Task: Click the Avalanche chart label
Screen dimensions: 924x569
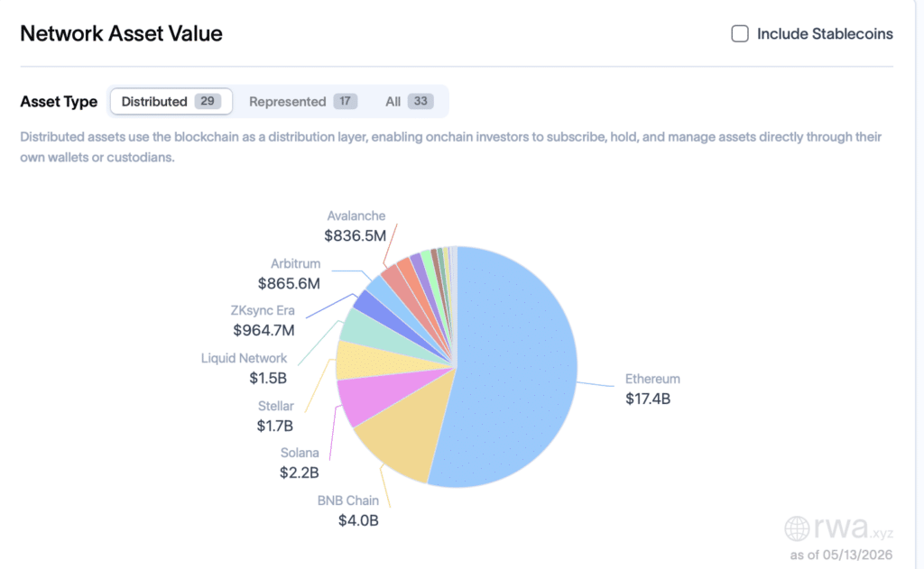Action: coord(356,216)
